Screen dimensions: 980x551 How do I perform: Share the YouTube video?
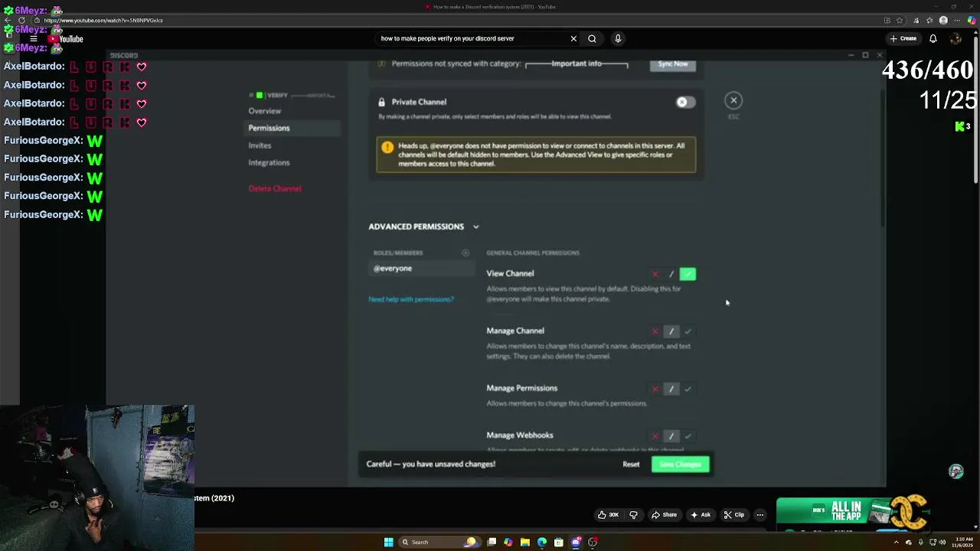pyautogui.click(x=664, y=515)
